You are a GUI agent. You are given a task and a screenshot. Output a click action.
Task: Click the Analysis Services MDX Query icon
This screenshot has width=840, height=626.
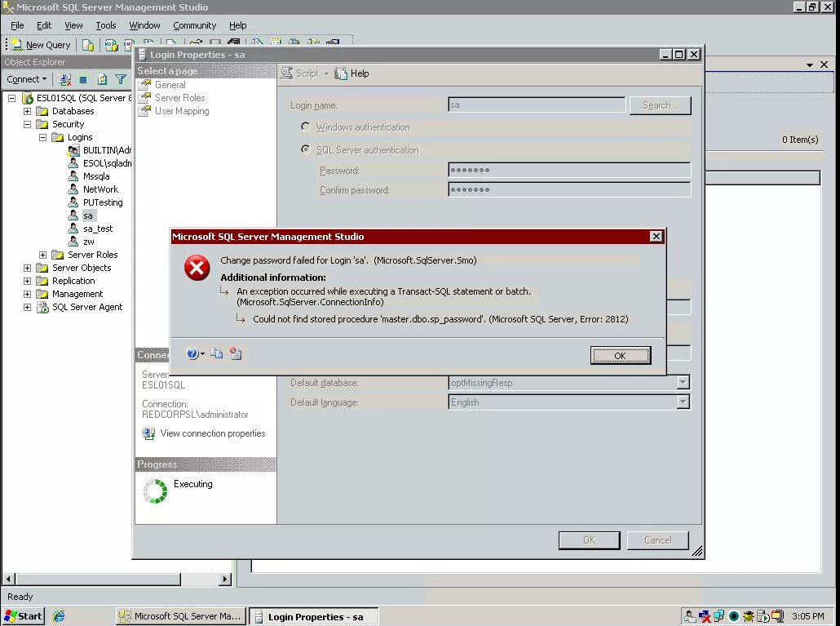click(112, 45)
